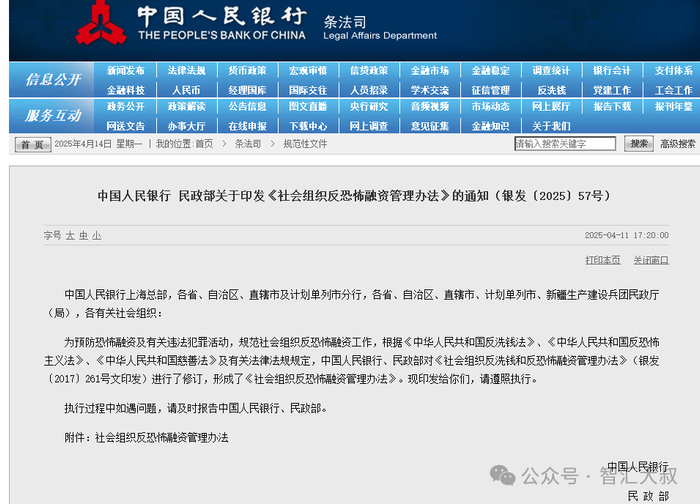Open the 报告下载 page
The height and width of the screenshot is (504, 700).
[612, 107]
